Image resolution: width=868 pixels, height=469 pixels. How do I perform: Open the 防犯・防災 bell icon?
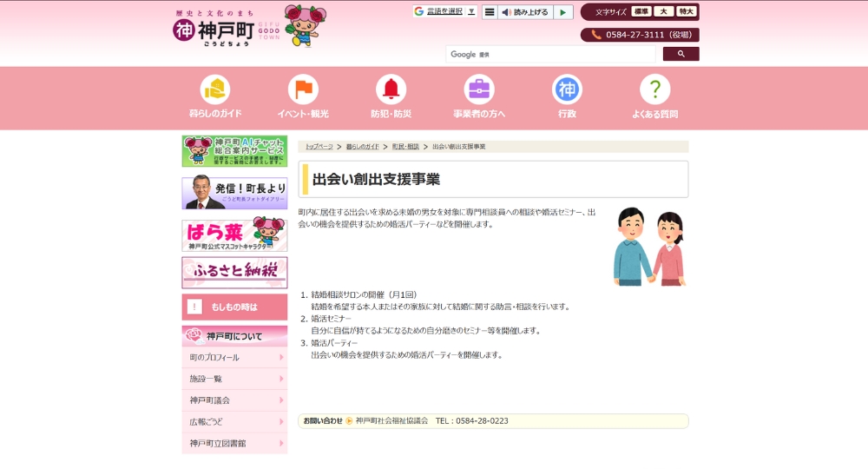tap(391, 89)
